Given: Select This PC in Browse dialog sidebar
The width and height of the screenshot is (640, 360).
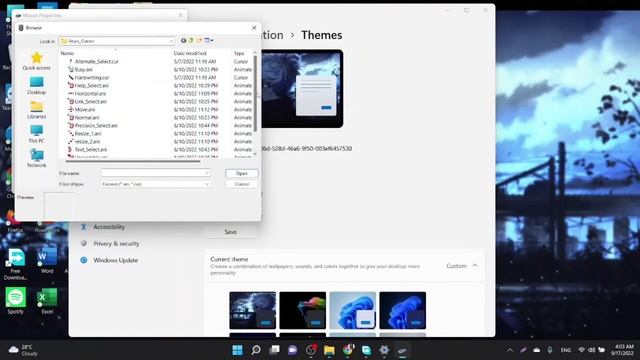Looking at the screenshot, I should [x=36, y=134].
